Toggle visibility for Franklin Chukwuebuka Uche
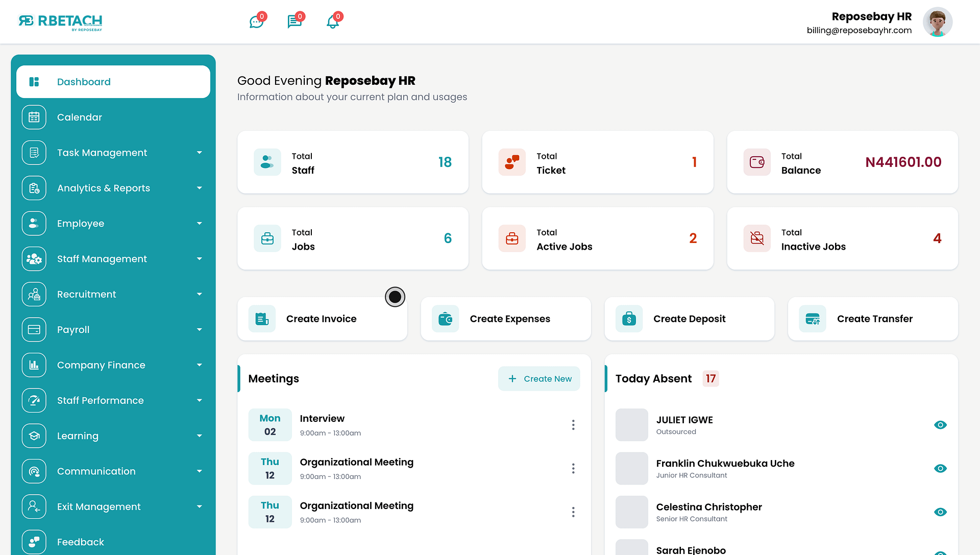The image size is (980, 555). point(941,468)
